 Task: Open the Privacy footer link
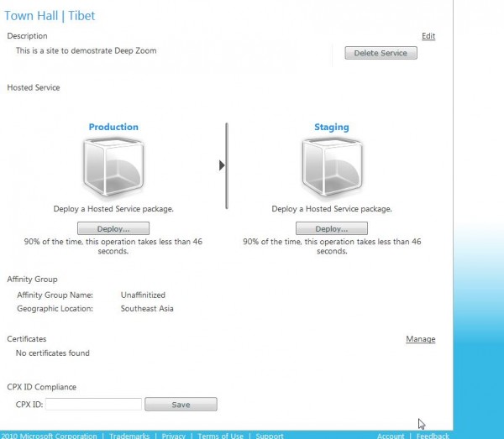(x=174, y=436)
